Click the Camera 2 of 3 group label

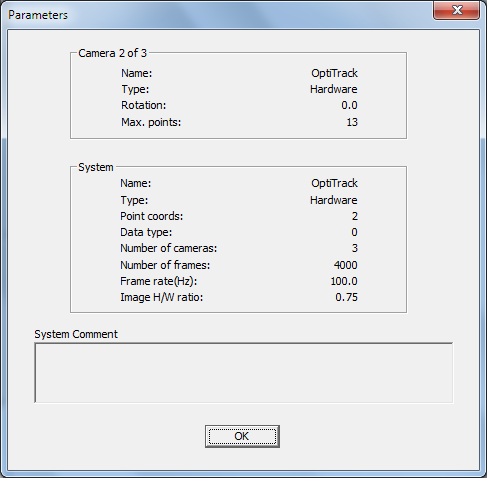(112, 53)
